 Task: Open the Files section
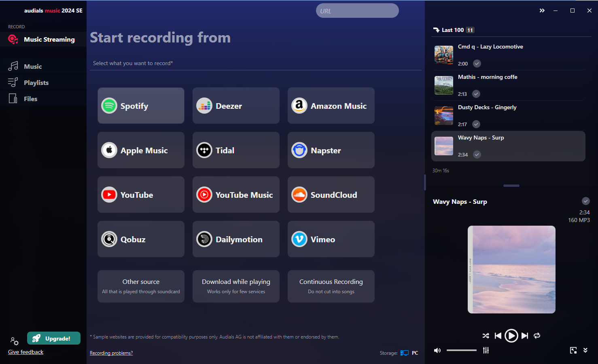click(x=43, y=99)
